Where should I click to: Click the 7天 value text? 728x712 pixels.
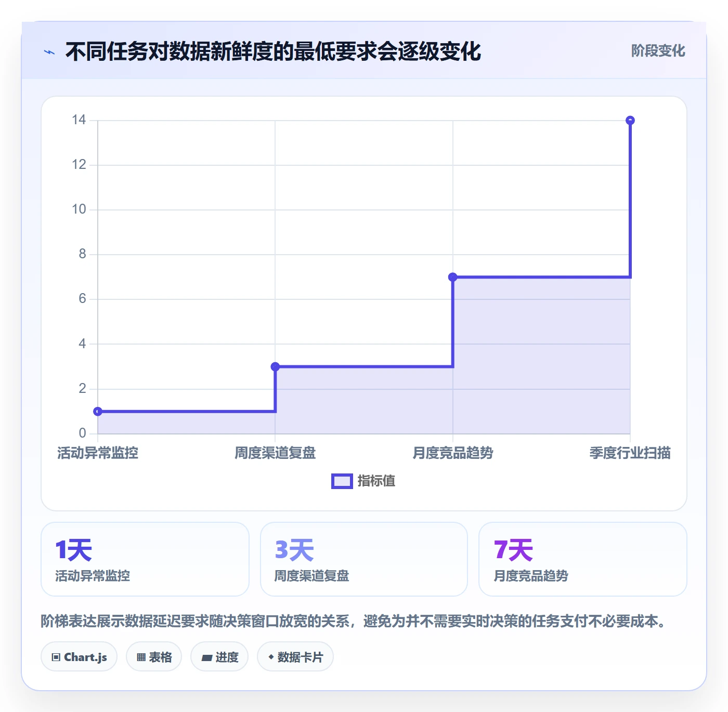click(513, 550)
